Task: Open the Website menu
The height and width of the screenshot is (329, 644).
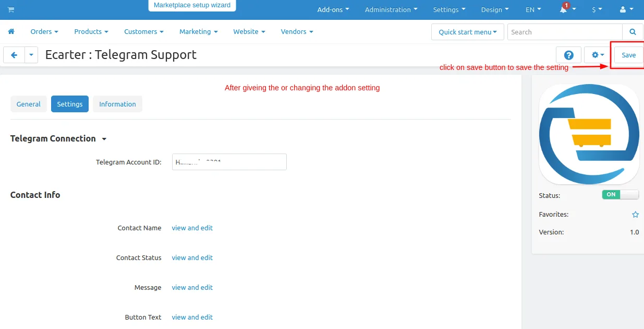Action: 249,31
